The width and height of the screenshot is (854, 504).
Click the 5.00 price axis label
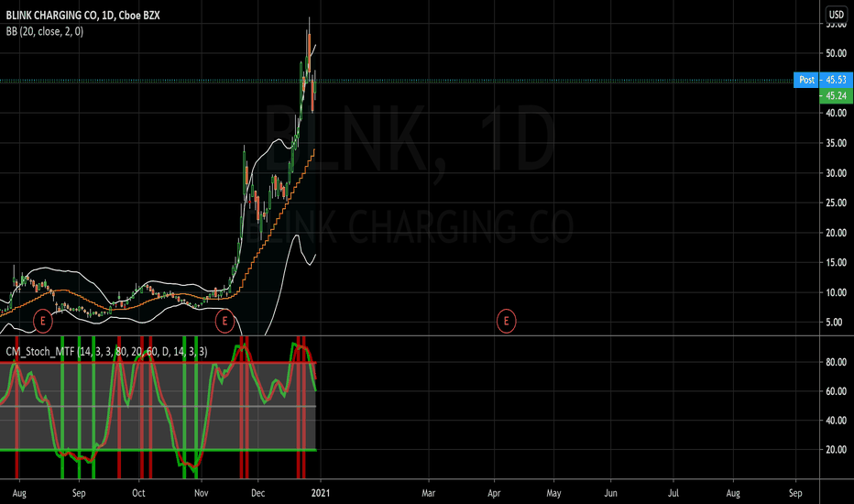pos(834,323)
